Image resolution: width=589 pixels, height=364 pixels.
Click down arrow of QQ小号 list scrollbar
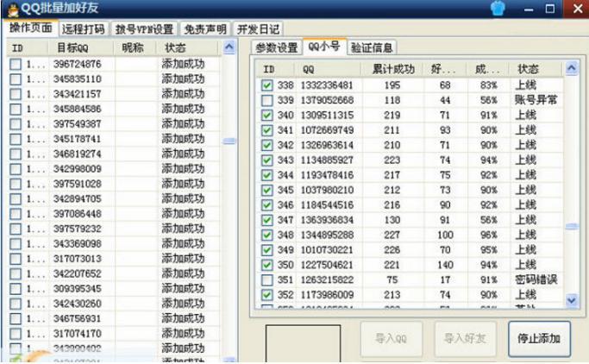tap(572, 300)
